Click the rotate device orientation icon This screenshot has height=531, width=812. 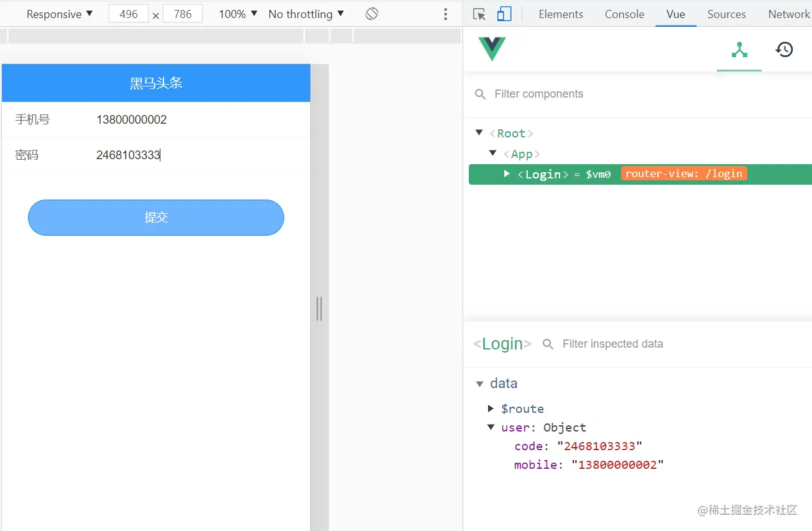372,14
